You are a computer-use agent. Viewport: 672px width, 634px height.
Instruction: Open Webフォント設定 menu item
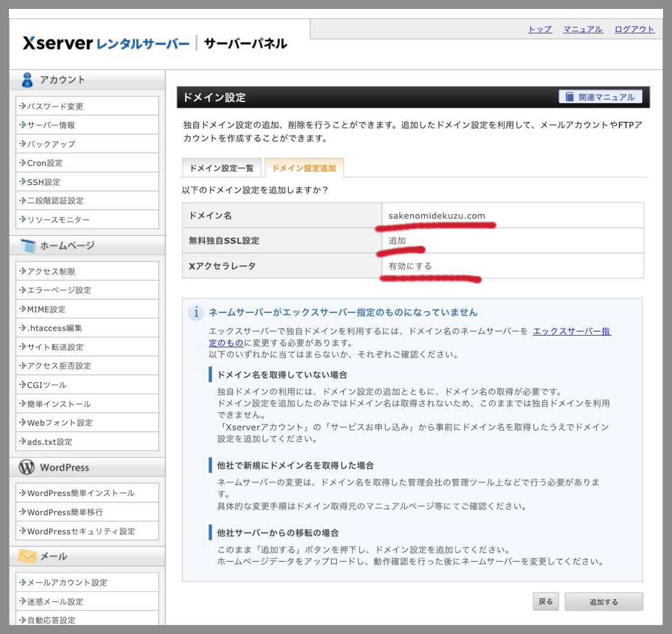coord(87,423)
